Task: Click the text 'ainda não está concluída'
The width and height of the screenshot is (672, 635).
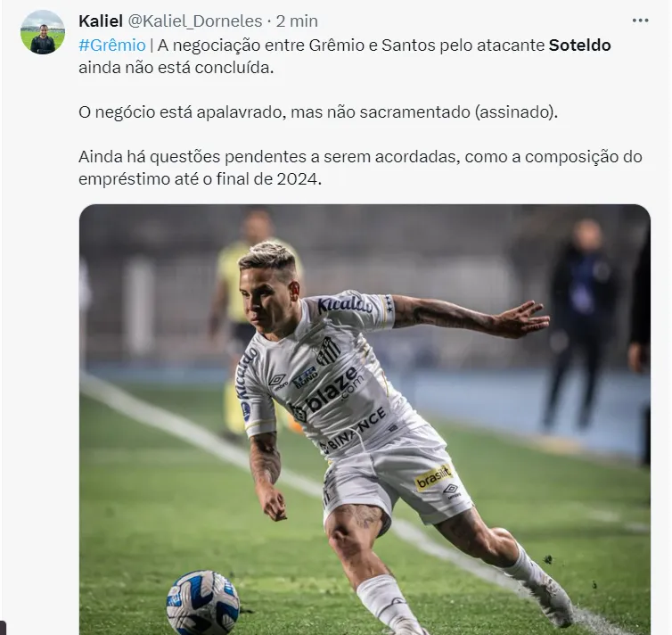Action: [176, 67]
